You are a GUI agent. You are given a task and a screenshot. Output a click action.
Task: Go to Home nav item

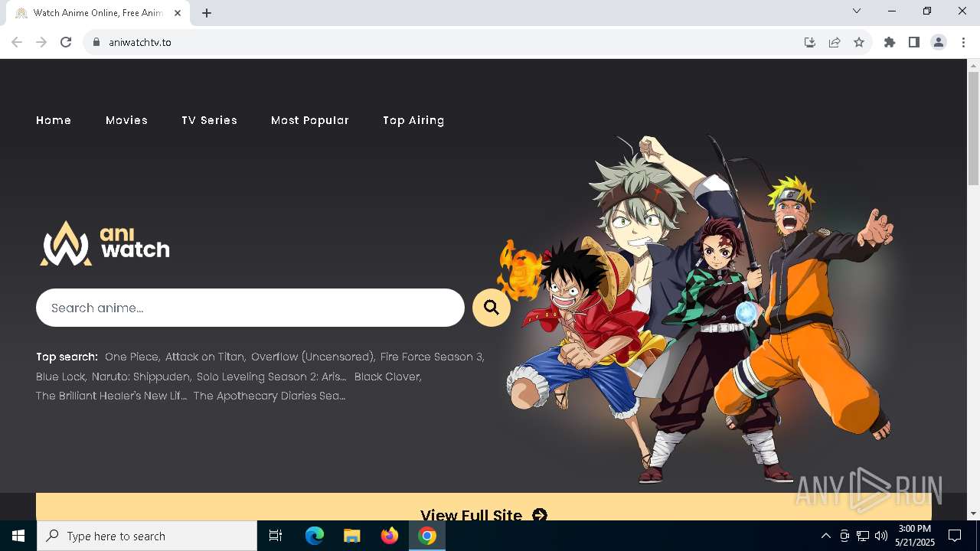54,120
